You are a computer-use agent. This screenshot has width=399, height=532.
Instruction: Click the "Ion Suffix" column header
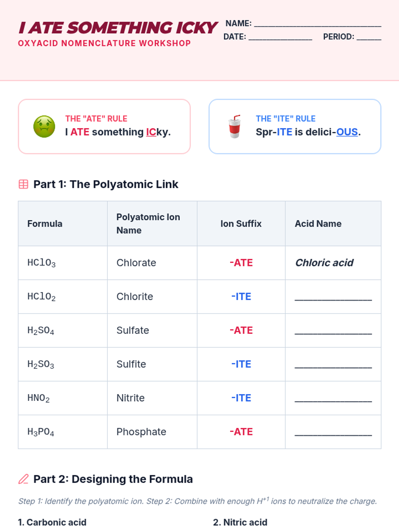point(241,224)
